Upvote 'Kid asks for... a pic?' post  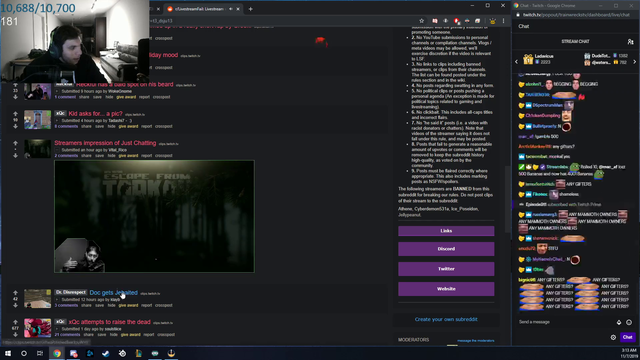coord(15,114)
